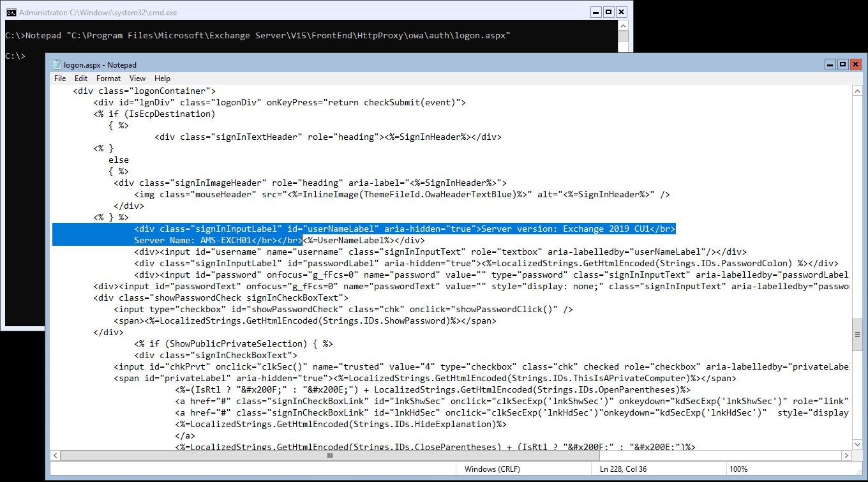
Task: Click the "showPasswordCheck signInCheckBoxText" div line
Action: tap(221, 297)
